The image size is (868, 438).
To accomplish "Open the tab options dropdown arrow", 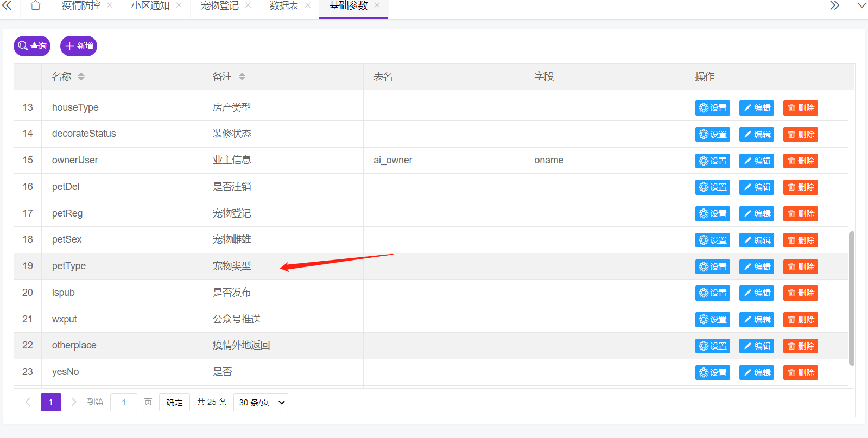I will click(861, 5).
